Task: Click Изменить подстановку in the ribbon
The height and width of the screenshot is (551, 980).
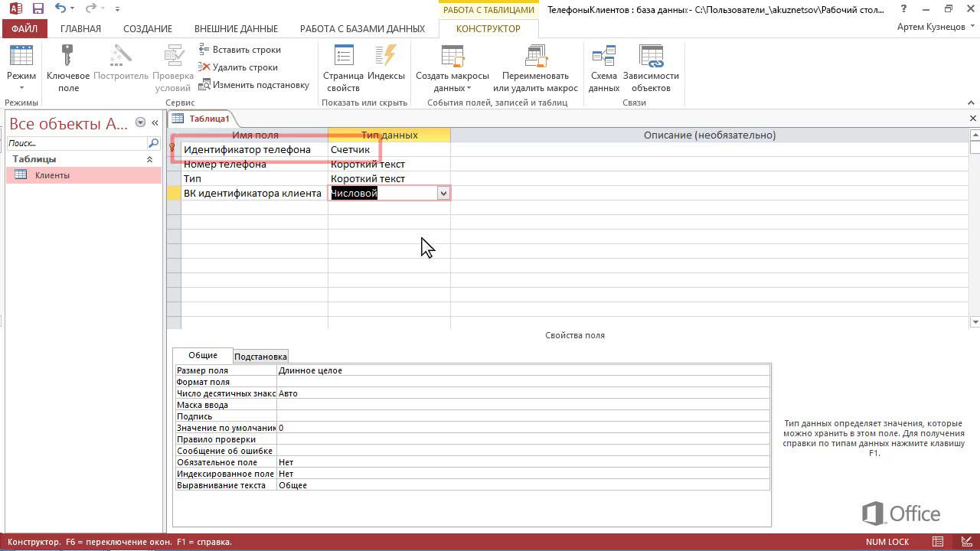Action: 253,85
